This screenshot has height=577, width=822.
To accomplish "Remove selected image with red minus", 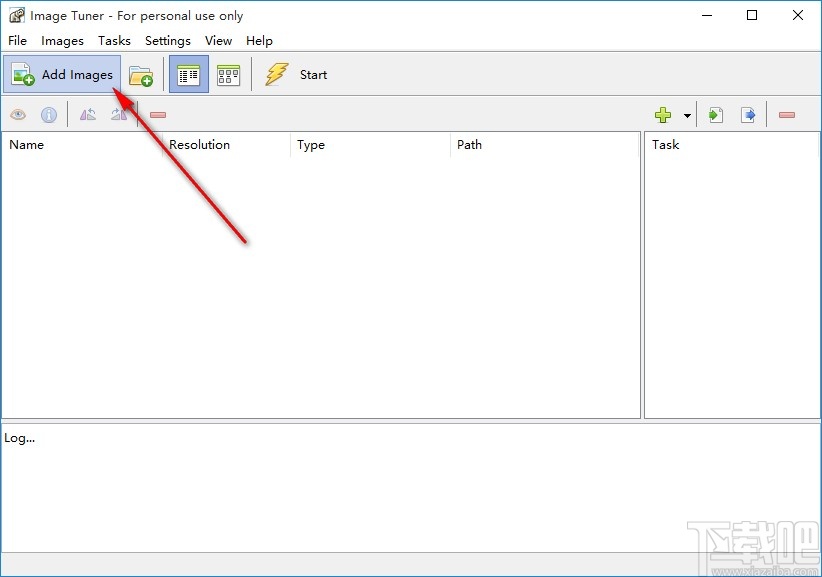I will [x=158, y=115].
